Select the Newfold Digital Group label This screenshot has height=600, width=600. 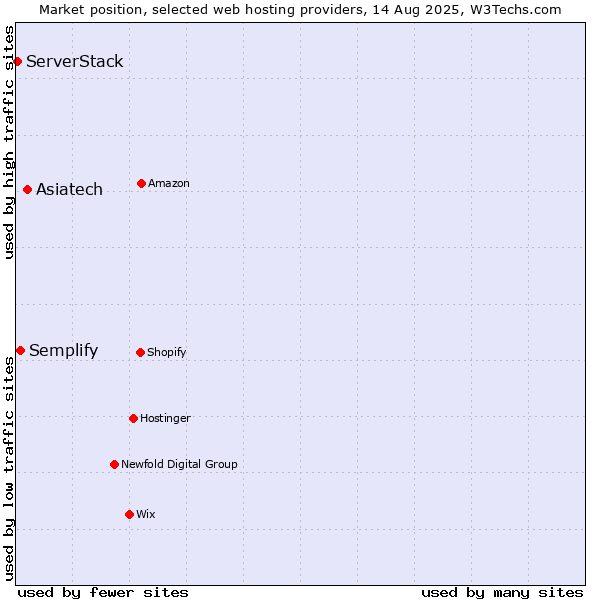coord(179,464)
